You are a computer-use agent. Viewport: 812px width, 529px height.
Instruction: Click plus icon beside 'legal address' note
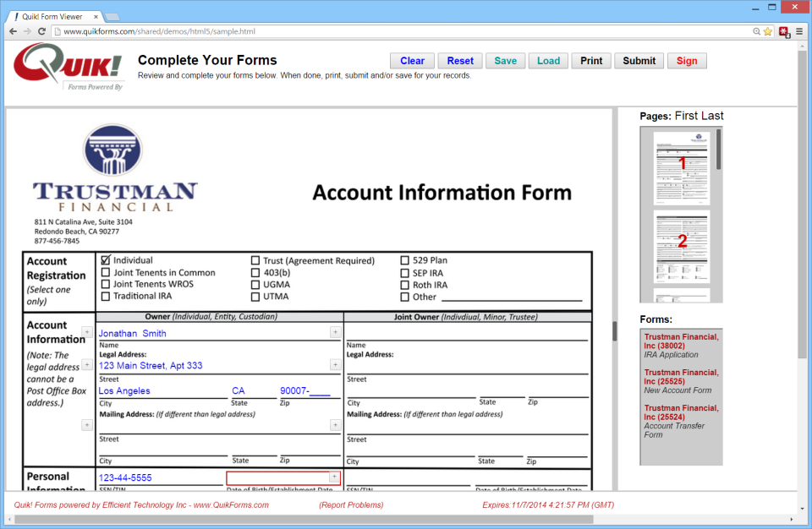coord(87,365)
